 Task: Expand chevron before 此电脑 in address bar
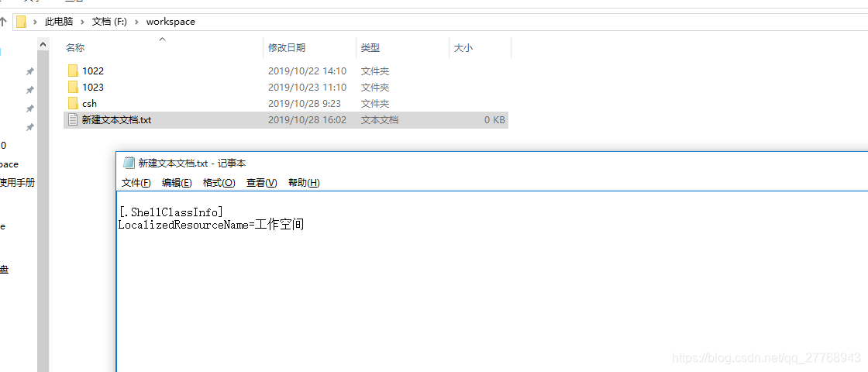36,22
